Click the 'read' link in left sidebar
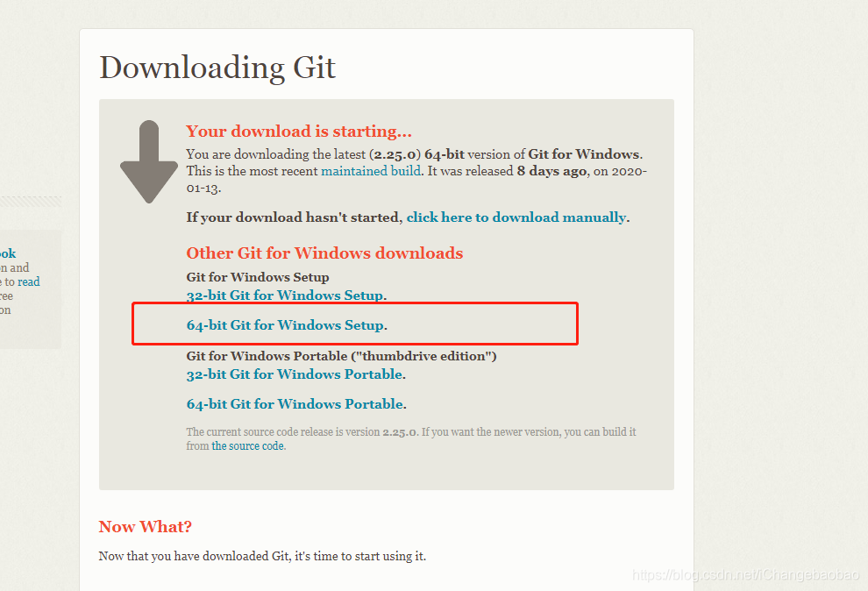 [29, 281]
